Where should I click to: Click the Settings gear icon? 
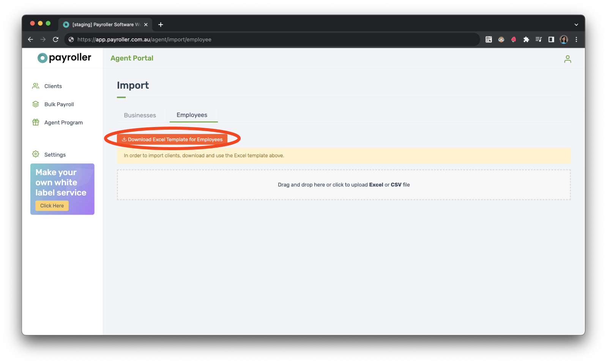point(36,154)
